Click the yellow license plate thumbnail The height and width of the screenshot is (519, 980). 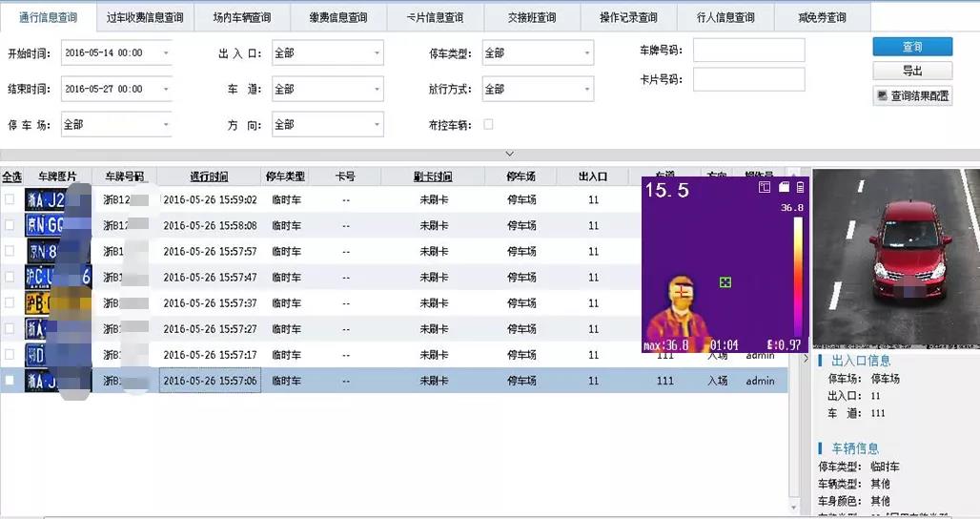pyautogui.click(x=45, y=303)
